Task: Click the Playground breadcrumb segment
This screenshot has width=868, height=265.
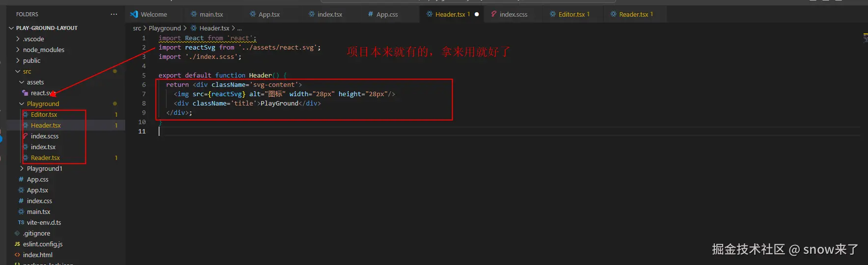Action: (164, 28)
